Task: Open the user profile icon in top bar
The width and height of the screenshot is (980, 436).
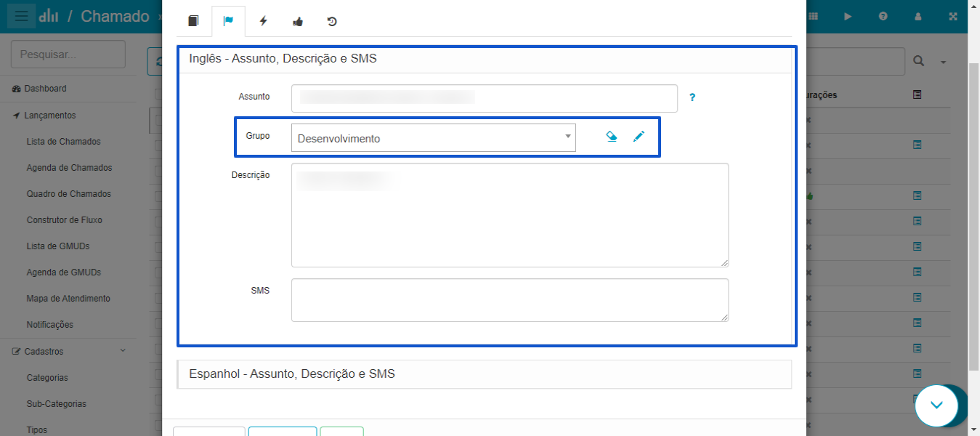Action: (x=918, y=16)
